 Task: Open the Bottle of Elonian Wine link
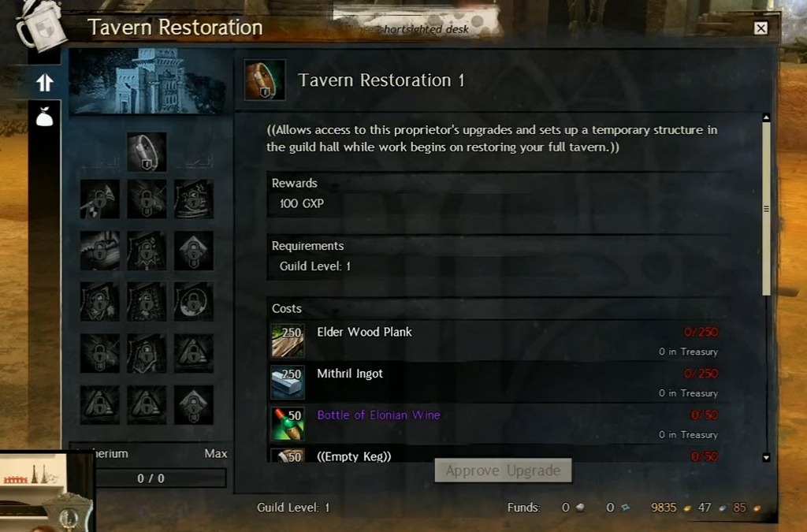(x=378, y=415)
